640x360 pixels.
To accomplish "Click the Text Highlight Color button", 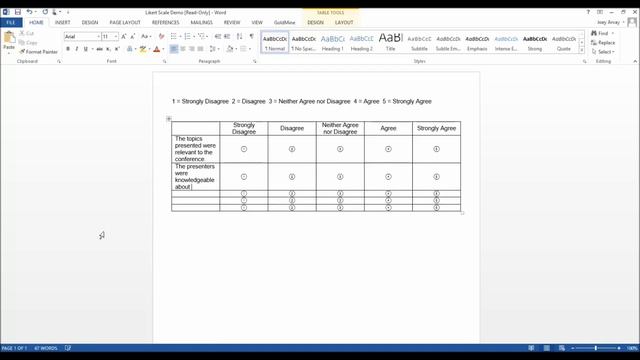I will [143, 49].
